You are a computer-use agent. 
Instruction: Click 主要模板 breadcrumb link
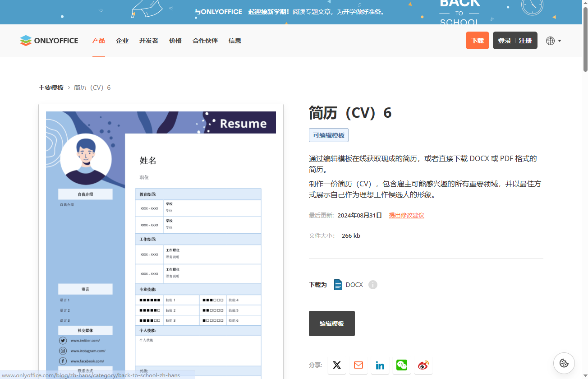click(51, 88)
